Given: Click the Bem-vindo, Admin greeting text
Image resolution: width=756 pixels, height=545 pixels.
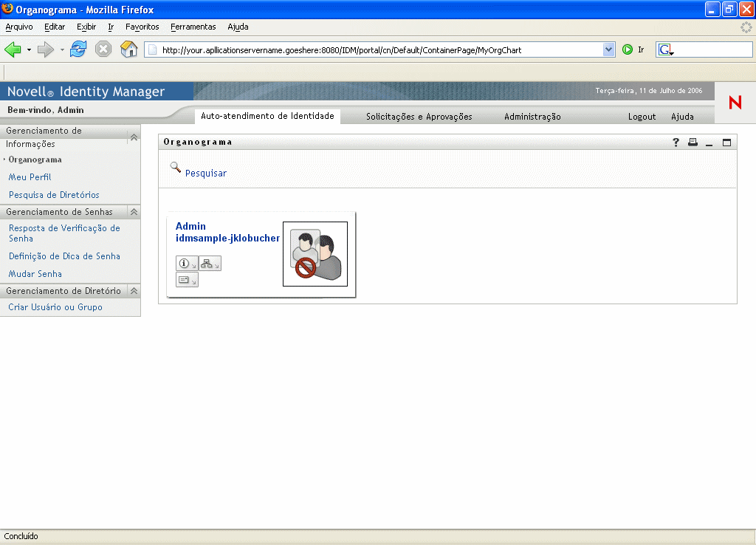Looking at the screenshot, I should pyautogui.click(x=46, y=110).
